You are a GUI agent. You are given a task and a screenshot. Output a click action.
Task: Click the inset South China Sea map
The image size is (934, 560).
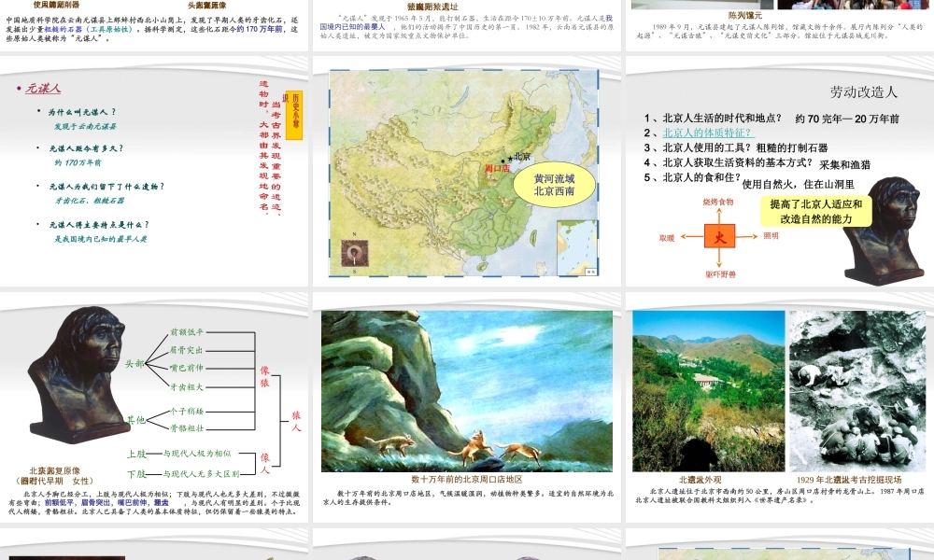point(577,247)
